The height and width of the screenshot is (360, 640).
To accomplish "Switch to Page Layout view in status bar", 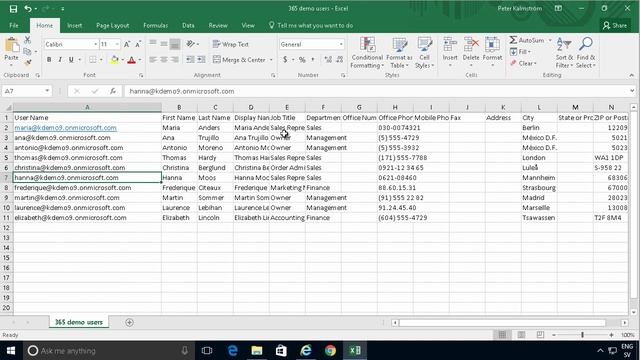I will click(521, 335).
